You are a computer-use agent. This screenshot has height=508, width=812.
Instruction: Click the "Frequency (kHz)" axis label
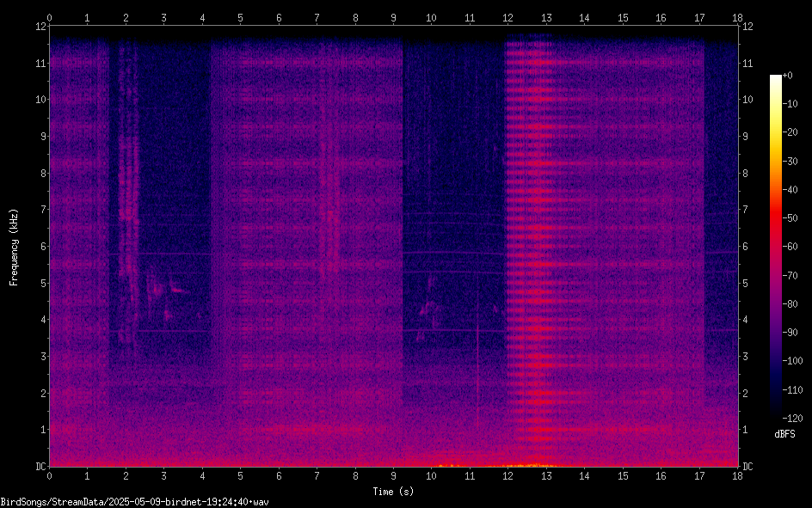[14, 248]
